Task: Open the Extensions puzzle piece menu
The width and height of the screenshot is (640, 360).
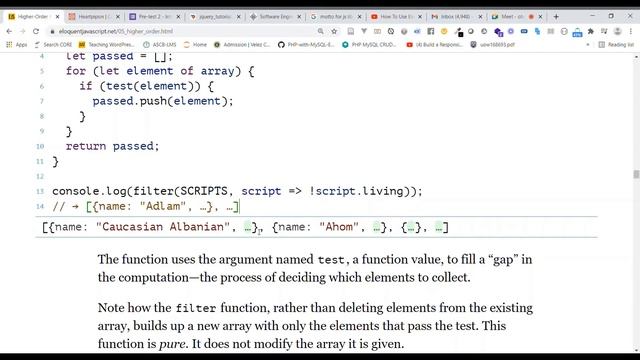Action: (591, 31)
